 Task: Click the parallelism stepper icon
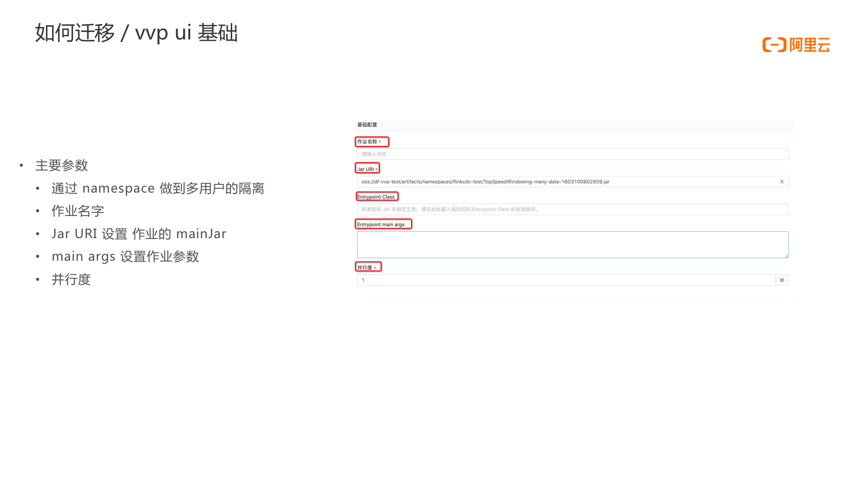click(782, 280)
